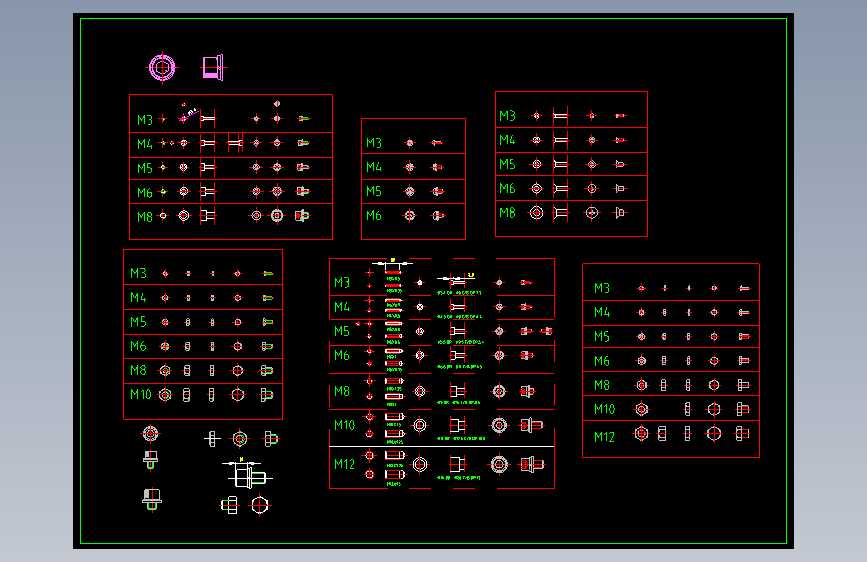Image resolution: width=867 pixels, height=562 pixels.
Task: Click the M10 label in the six-row table
Action: tap(140, 394)
